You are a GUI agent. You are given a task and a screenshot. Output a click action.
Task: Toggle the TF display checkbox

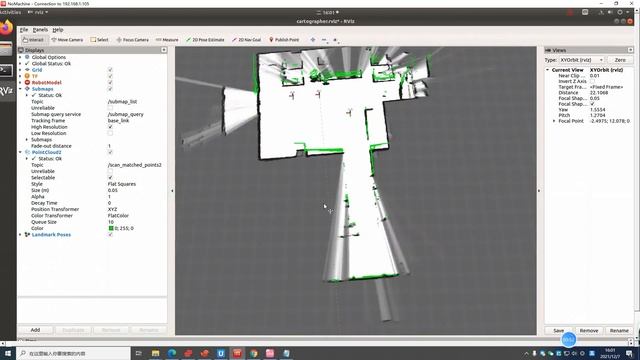click(x=110, y=76)
